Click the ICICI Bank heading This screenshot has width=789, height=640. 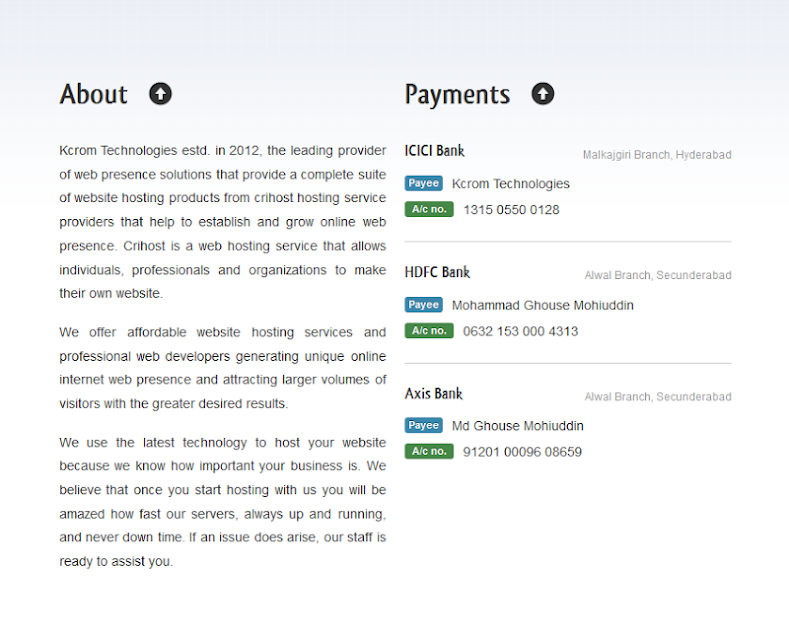(435, 150)
